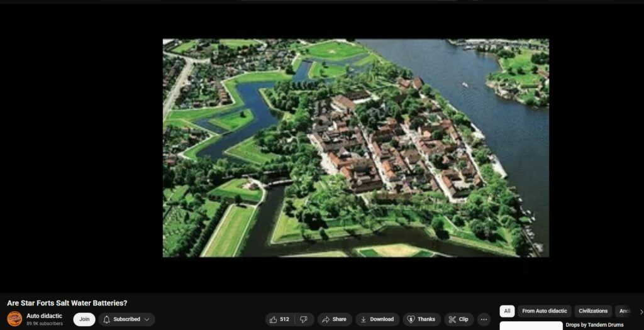Open the Auto didactic channel name link

click(x=44, y=316)
